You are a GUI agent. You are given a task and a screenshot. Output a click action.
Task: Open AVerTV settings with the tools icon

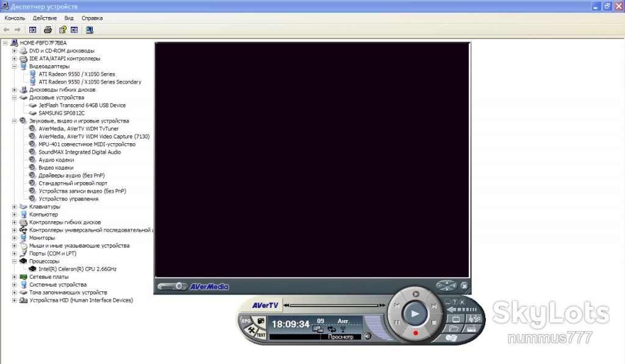[251, 330]
